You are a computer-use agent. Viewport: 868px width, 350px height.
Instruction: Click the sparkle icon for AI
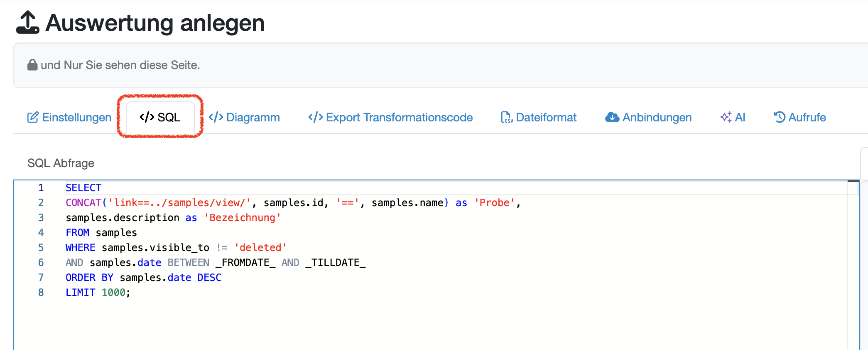pyautogui.click(x=726, y=118)
